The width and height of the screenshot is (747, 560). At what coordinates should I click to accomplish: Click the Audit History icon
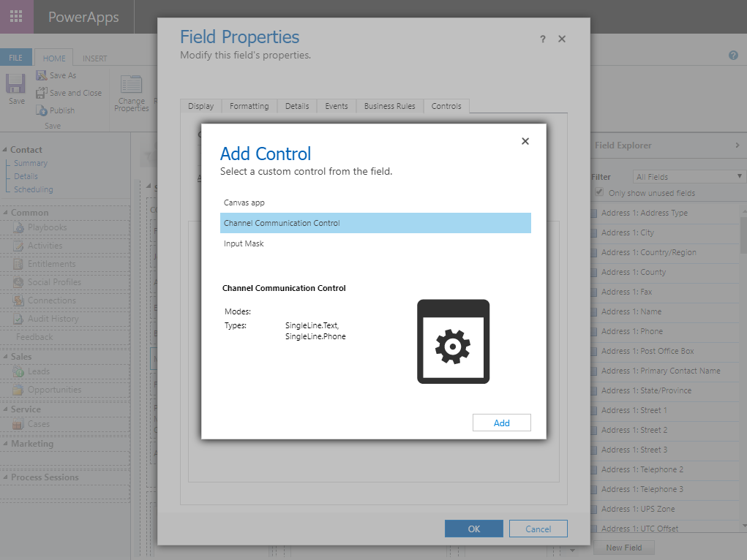(x=18, y=319)
